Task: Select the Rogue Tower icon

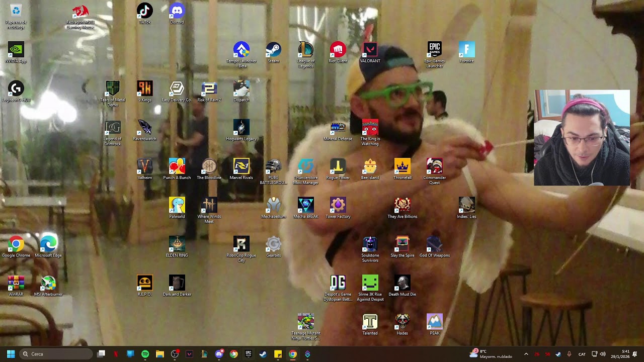Action: (x=338, y=169)
